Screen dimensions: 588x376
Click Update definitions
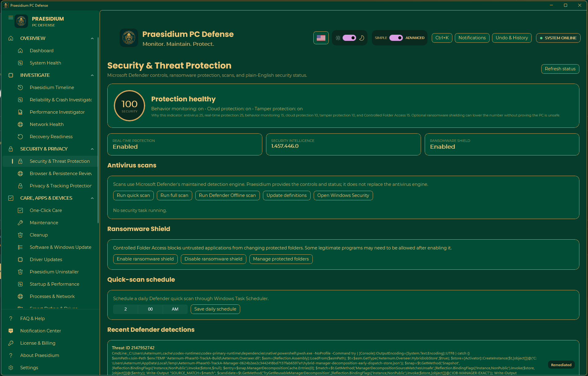click(287, 195)
